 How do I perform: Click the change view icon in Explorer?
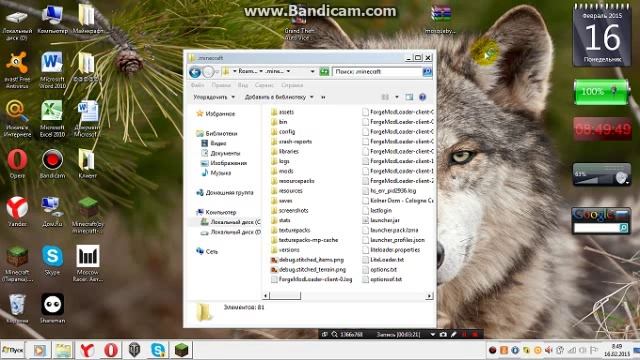pos(385,97)
